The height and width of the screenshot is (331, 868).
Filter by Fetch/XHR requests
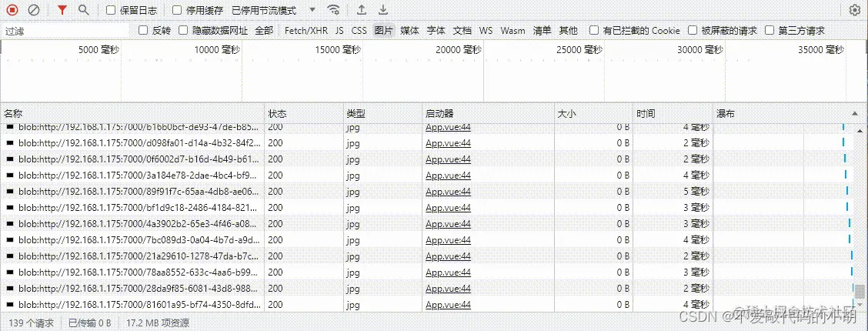click(307, 31)
